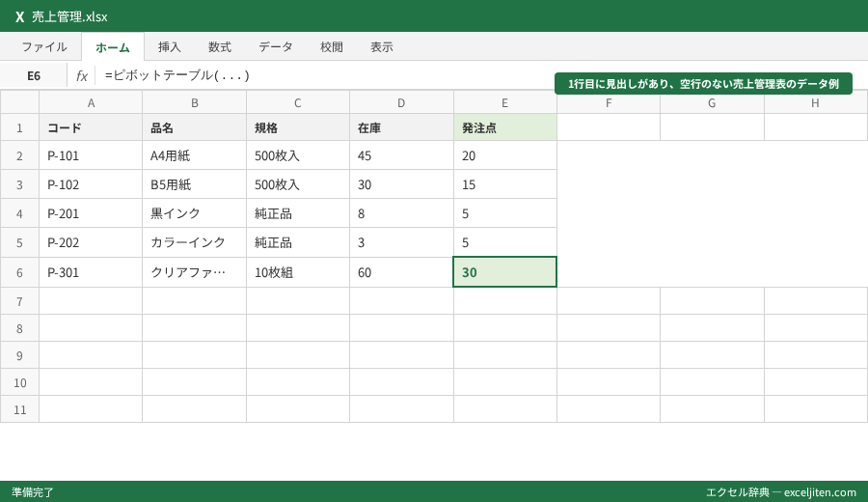Screen dimensions: 868x502
Task: Switch to the データ tab
Action: 276,47
